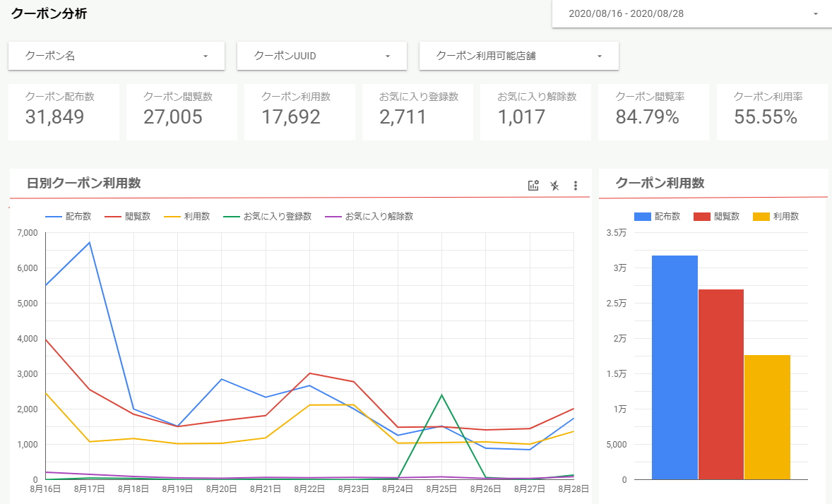Click the arrow on the クーポンUUID filter

pyautogui.click(x=387, y=56)
